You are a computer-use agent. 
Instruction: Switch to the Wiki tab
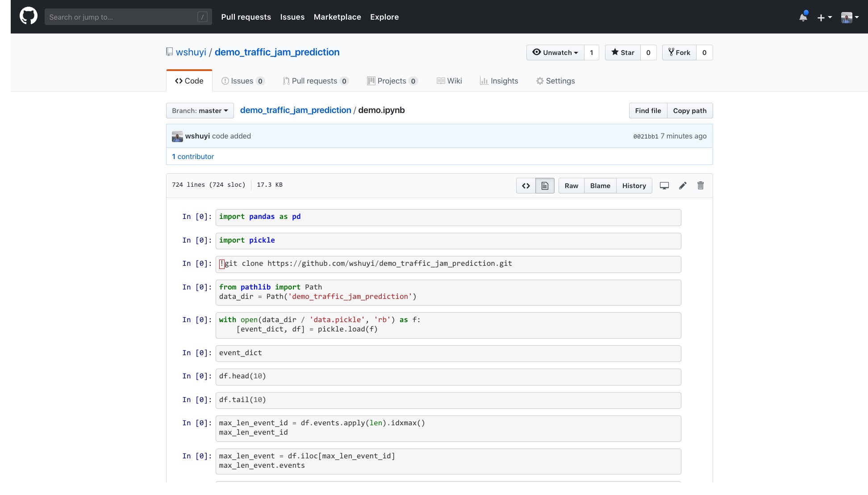click(x=449, y=81)
